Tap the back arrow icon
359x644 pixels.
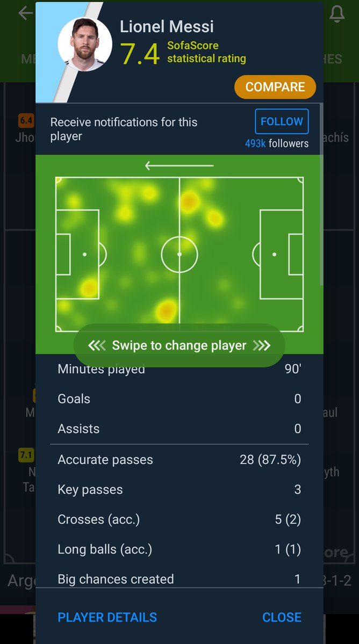25,13
